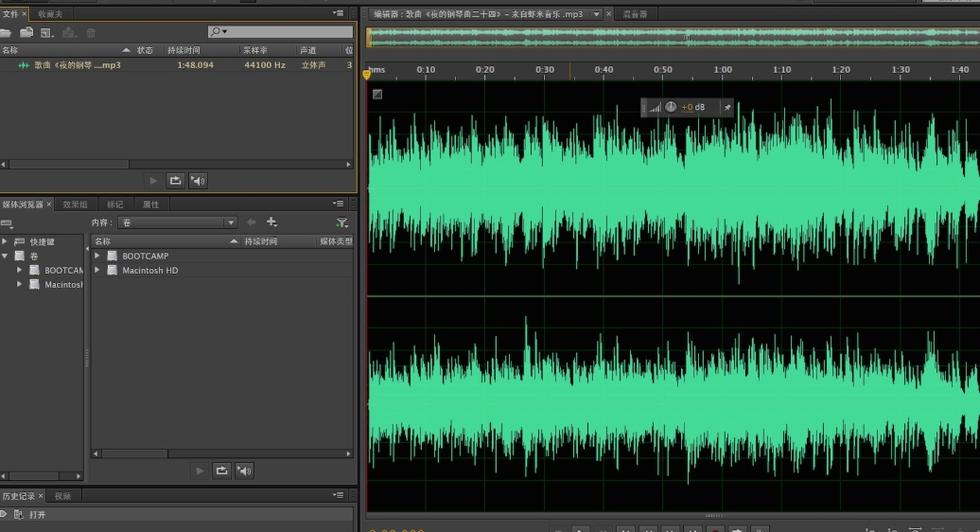
Task: Expand BOOTCAMP in the left tree
Action: click(x=19, y=270)
